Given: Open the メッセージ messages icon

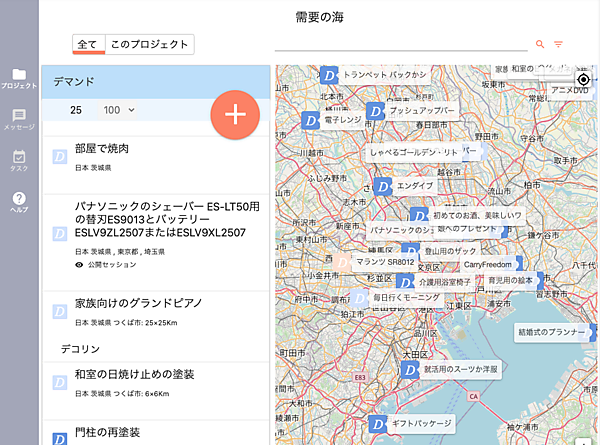Looking at the screenshot, I should click(19, 116).
